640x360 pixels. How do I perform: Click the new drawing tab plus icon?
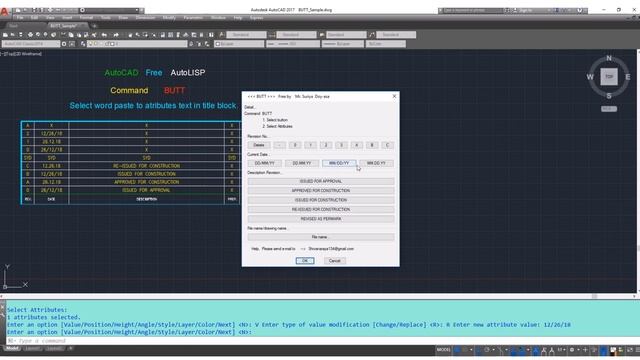tap(94, 26)
